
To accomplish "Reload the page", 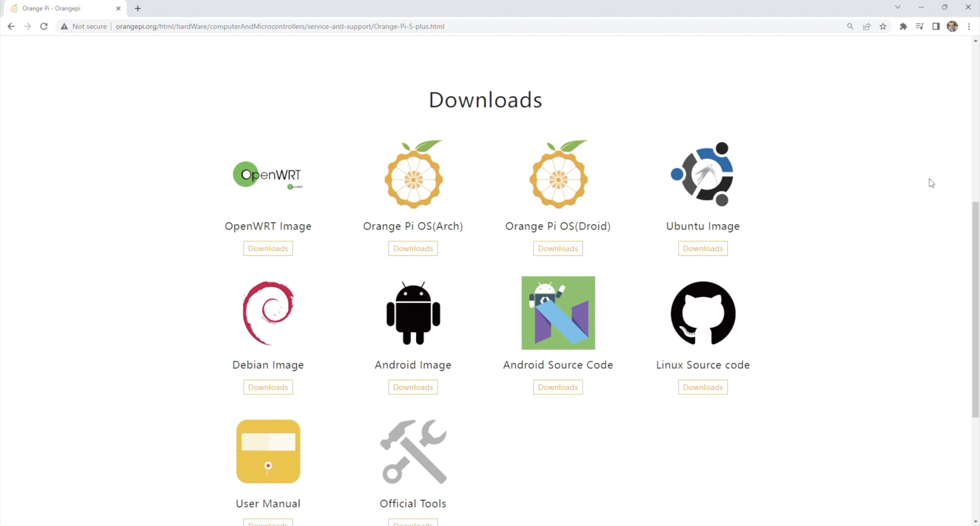I will pos(44,26).
